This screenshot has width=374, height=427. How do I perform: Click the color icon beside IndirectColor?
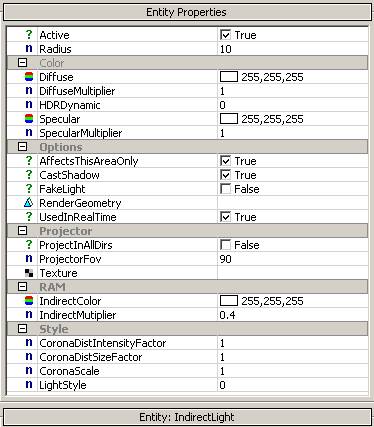29,301
